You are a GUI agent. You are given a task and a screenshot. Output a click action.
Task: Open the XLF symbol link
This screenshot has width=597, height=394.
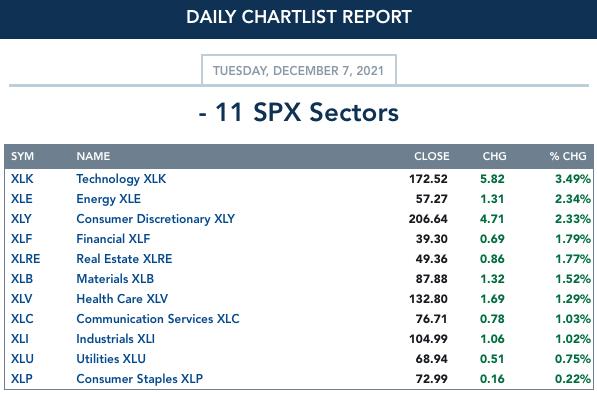tap(21, 239)
